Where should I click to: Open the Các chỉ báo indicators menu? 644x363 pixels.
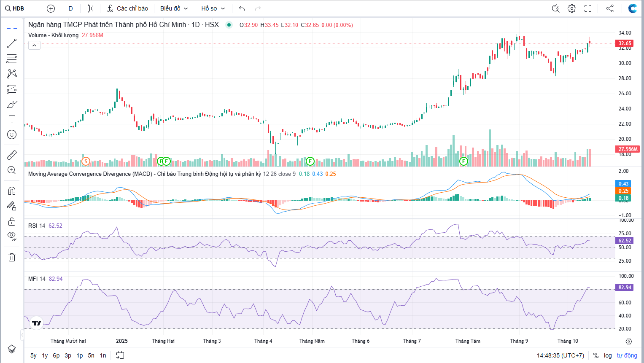(x=128, y=8)
